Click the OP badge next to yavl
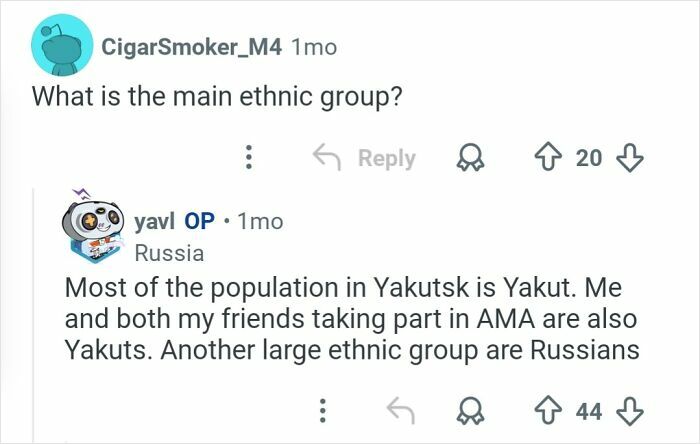 198,221
